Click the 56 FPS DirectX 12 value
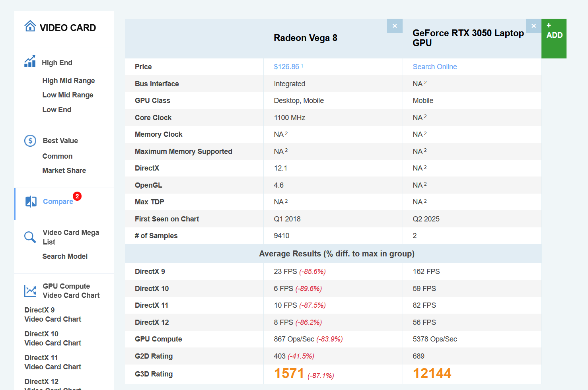 (x=424, y=322)
